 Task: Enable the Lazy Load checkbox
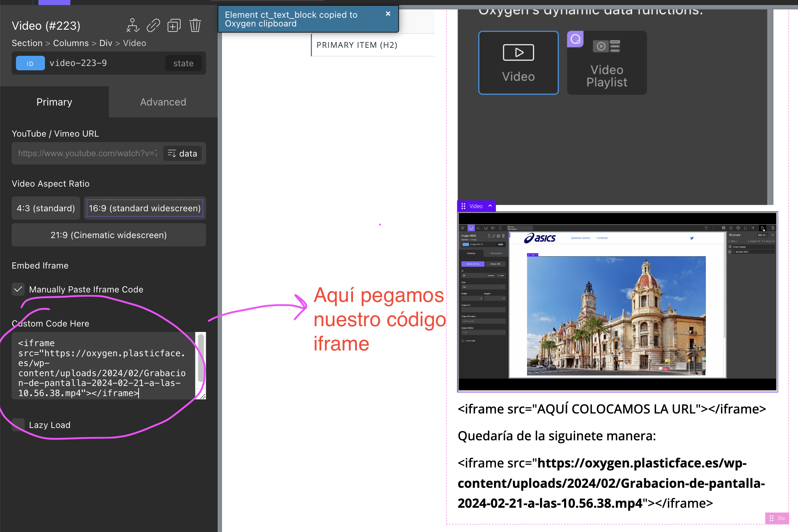tap(18, 425)
